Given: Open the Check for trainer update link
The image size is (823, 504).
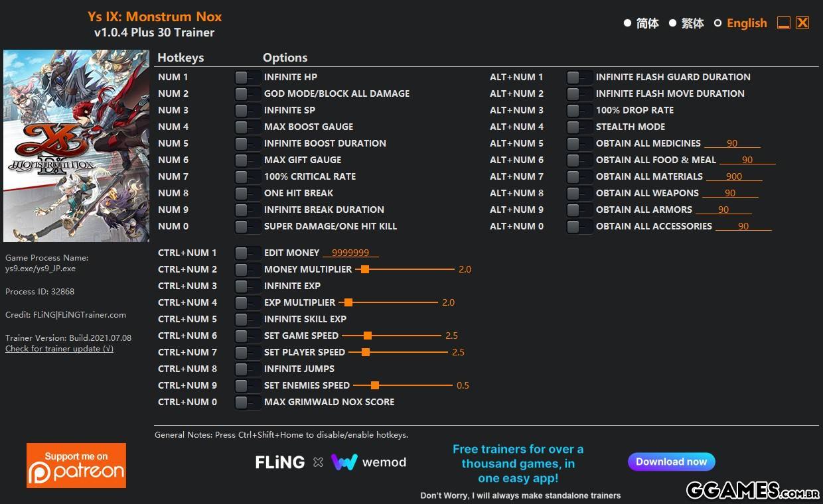Looking at the screenshot, I should pos(59,349).
